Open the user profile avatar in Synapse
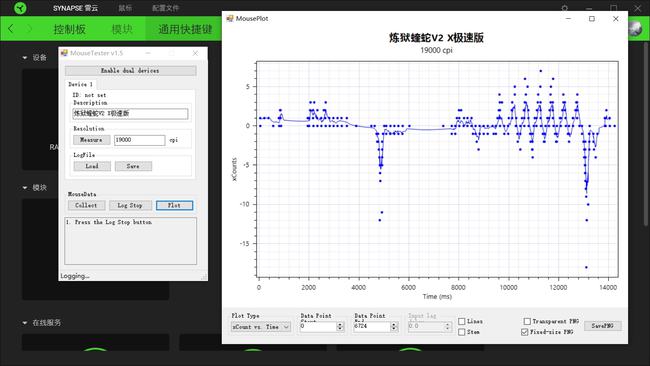Viewport: 650px width, 366px height. click(x=635, y=29)
